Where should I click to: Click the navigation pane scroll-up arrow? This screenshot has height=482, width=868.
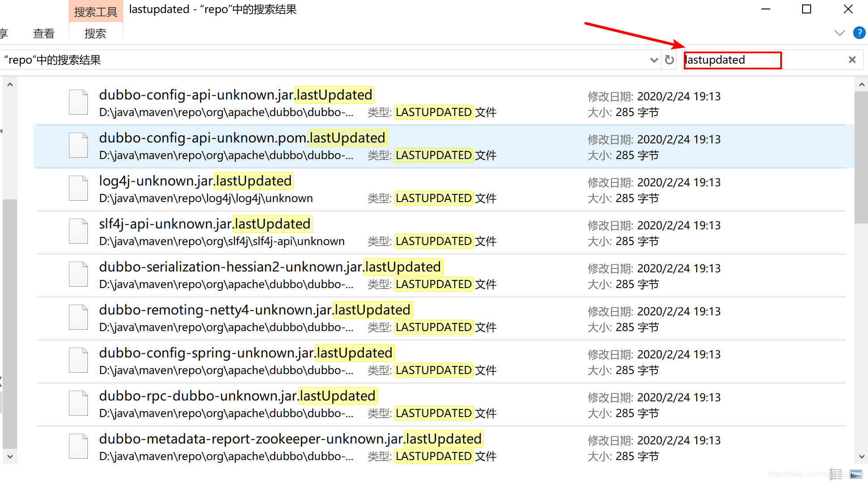(10, 84)
